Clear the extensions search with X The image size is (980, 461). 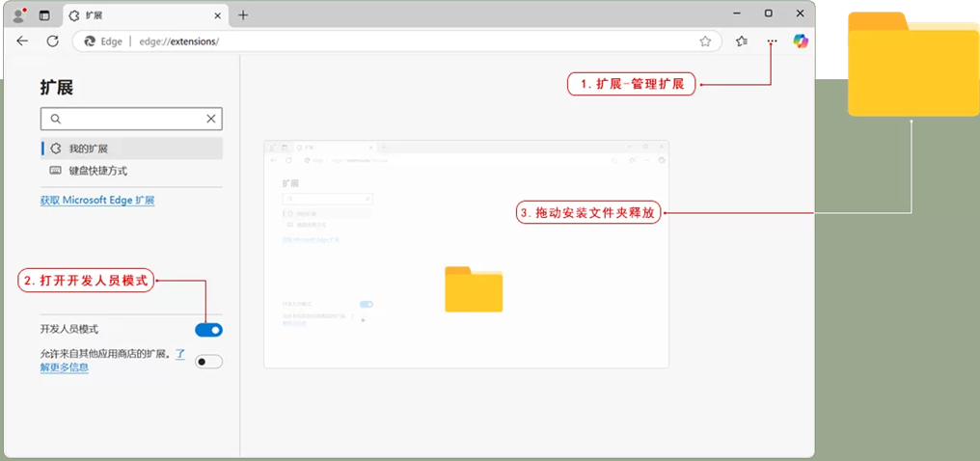point(211,119)
